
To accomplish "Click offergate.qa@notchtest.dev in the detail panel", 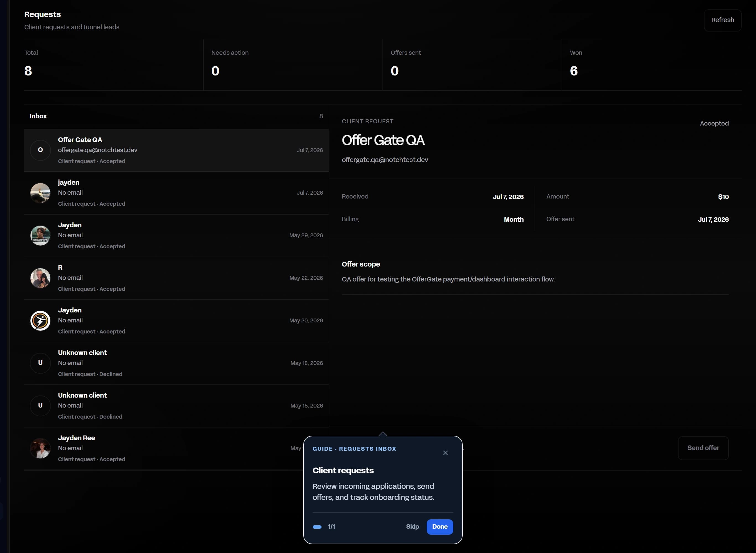I will click(x=385, y=160).
